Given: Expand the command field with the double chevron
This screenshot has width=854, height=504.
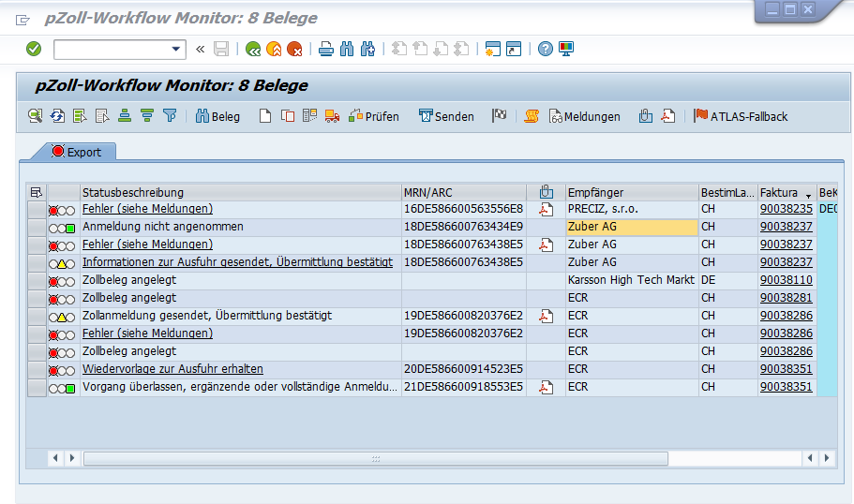Looking at the screenshot, I should pyautogui.click(x=200, y=49).
